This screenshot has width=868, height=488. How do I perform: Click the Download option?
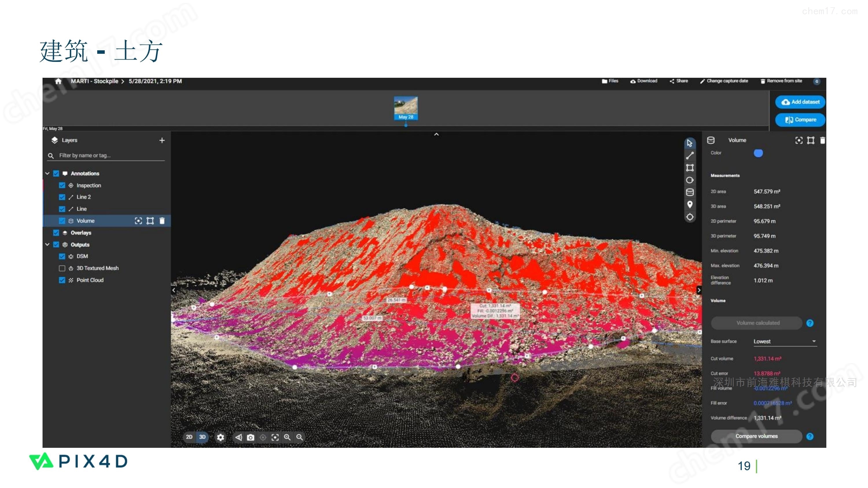(x=643, y=81)
